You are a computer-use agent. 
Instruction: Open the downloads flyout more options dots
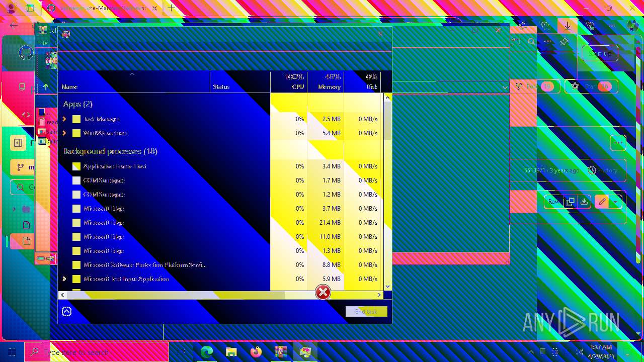pyautogui.click(x=548, y=42)
